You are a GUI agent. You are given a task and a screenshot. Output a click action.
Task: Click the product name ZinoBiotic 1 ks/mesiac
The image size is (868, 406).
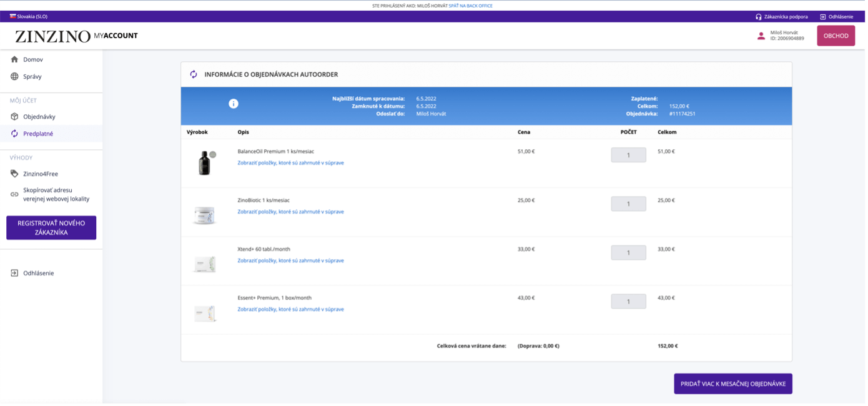(264, 200)
